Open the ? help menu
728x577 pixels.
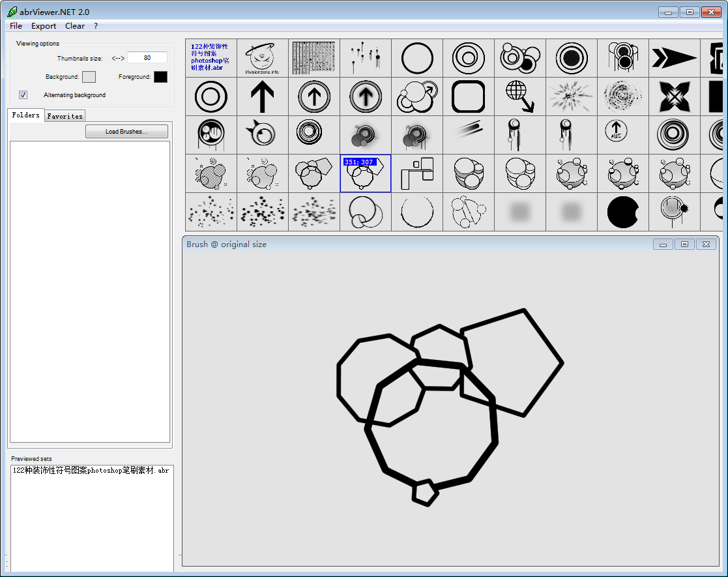(x=96, y=26)
